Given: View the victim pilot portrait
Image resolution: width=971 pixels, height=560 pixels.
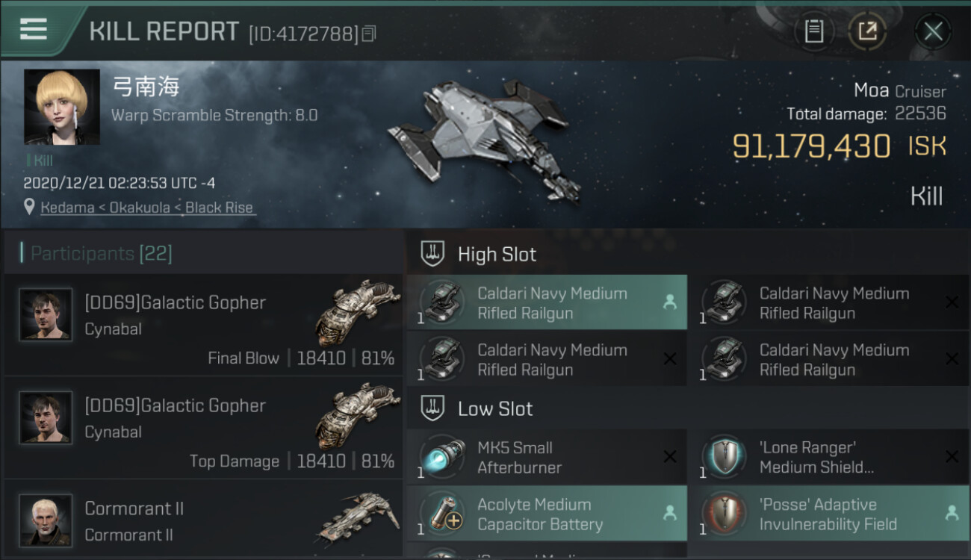Looking at the screenshot, I should (62, 107).
